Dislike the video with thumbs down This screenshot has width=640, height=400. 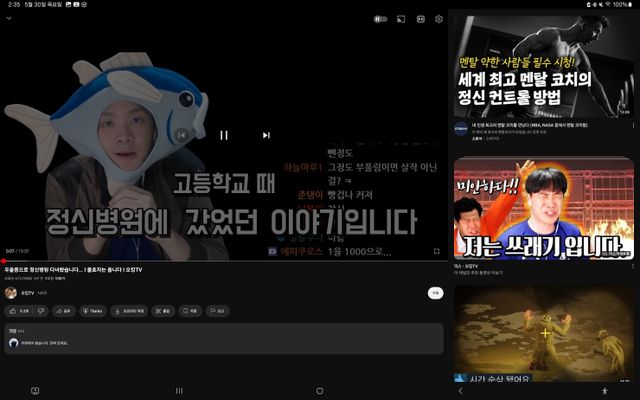click(x=41, y=311)
